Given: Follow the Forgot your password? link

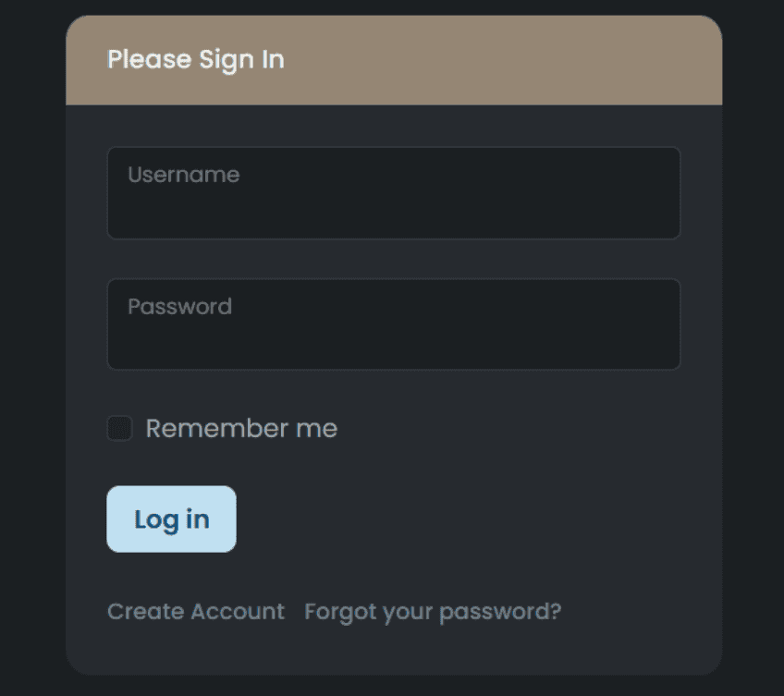Looking at the screenshot, I should [433, 612].
